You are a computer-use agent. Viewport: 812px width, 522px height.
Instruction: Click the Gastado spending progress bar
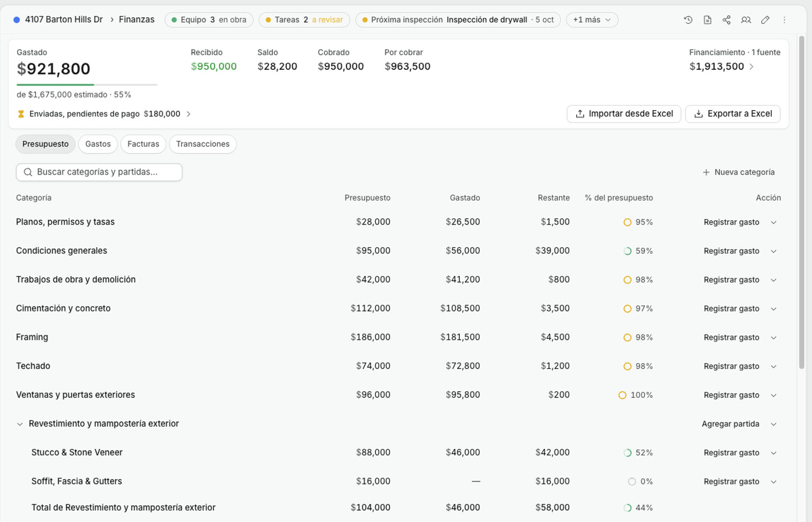click(87, 84)
